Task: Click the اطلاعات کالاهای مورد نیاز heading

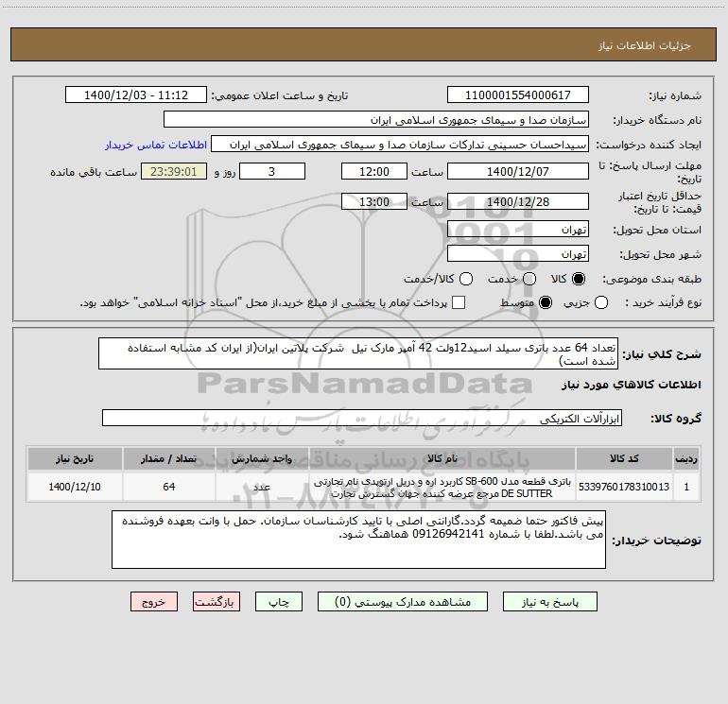Action: pyautogui.click(x=631, y=385)
